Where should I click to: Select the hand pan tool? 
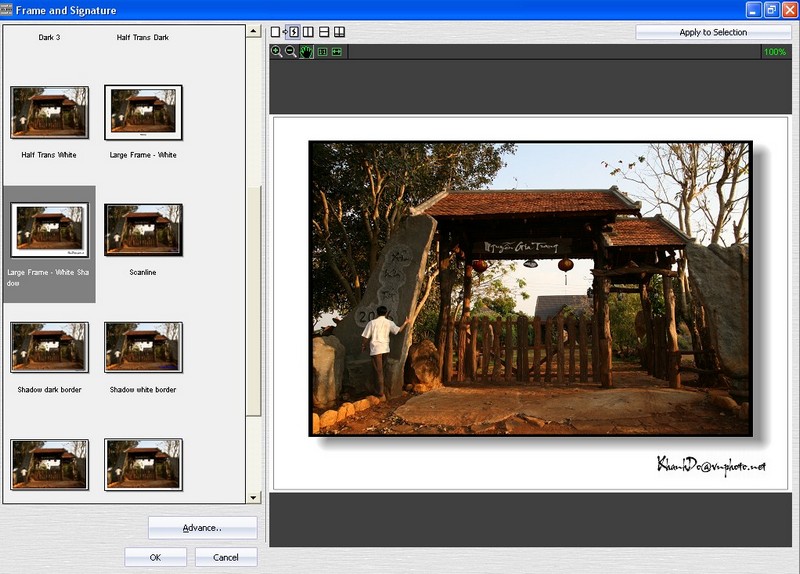[x=306, y=51]
